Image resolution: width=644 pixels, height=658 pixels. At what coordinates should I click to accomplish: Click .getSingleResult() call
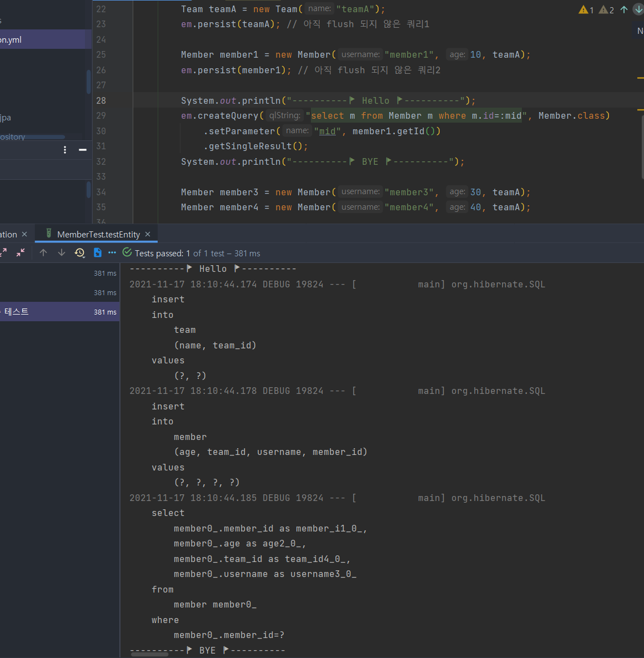pyautogui.click(x=256, y=146)
